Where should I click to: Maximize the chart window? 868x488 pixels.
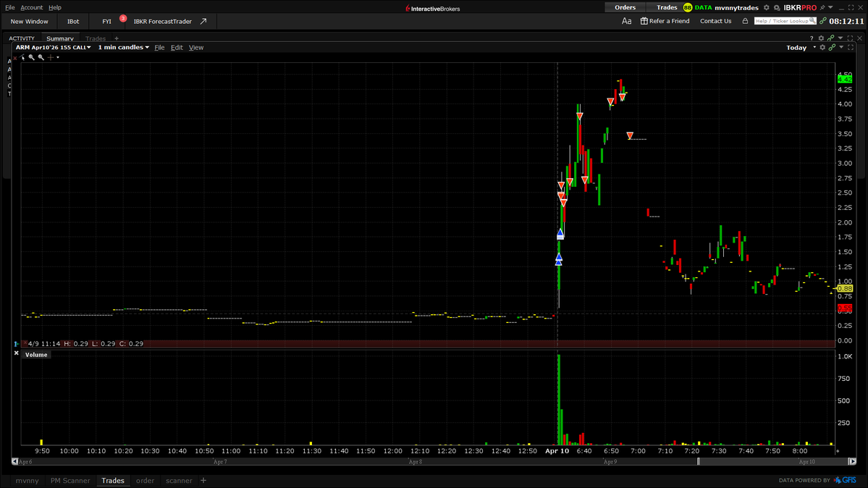coord(851,48)
